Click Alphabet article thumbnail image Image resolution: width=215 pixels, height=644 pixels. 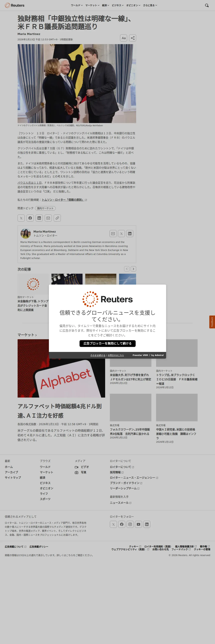tap(61, 368)
